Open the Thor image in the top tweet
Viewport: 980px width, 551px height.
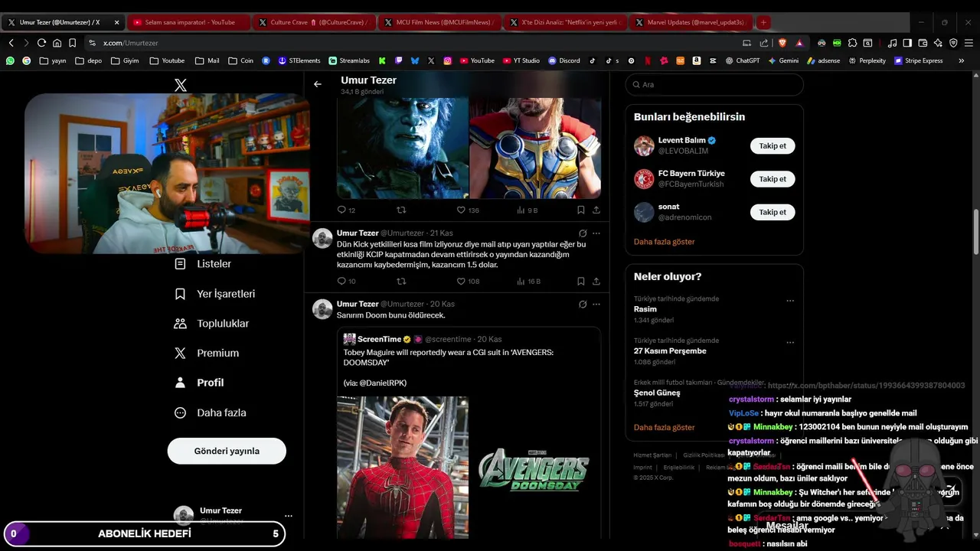(x=535, y=148)
